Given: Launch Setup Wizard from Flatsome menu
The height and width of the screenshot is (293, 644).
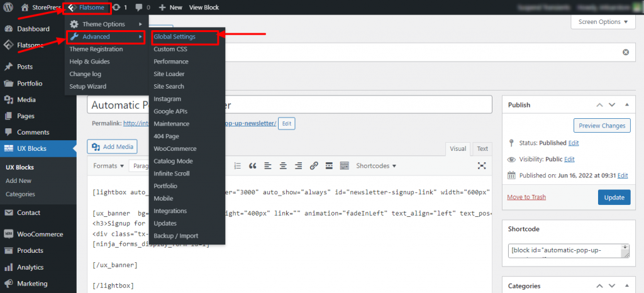Looking at the screenshot, I should tap(87, 87).
